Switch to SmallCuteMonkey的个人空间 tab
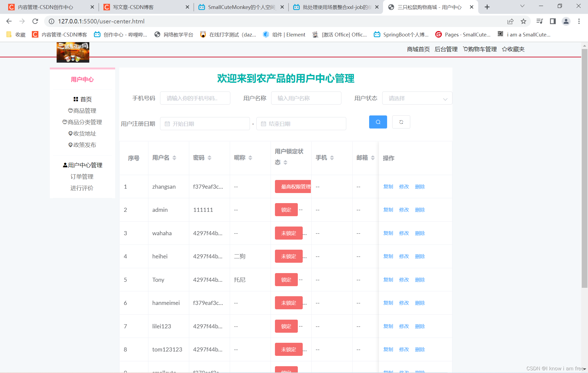588x373 pixels. (x=241, y=7)
